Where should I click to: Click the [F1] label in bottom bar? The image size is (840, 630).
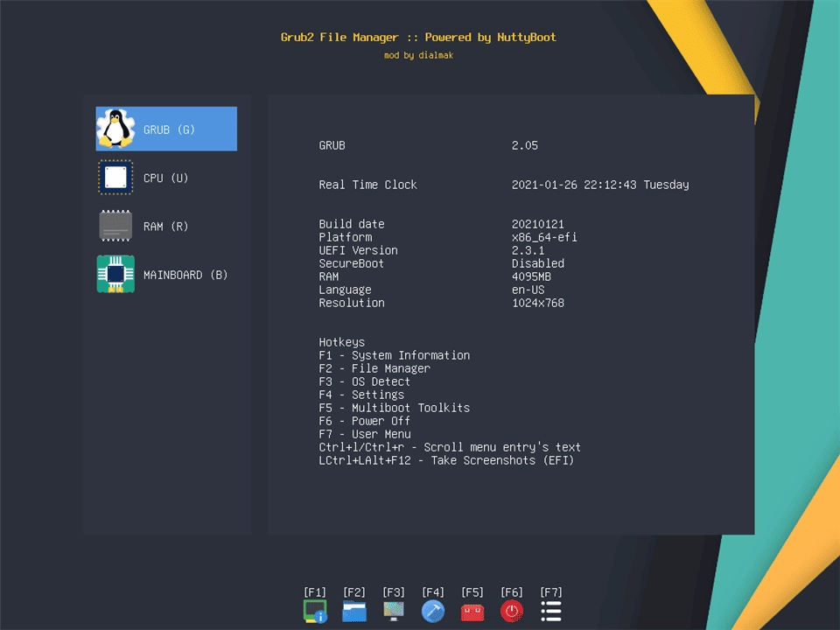coord(315,592)
